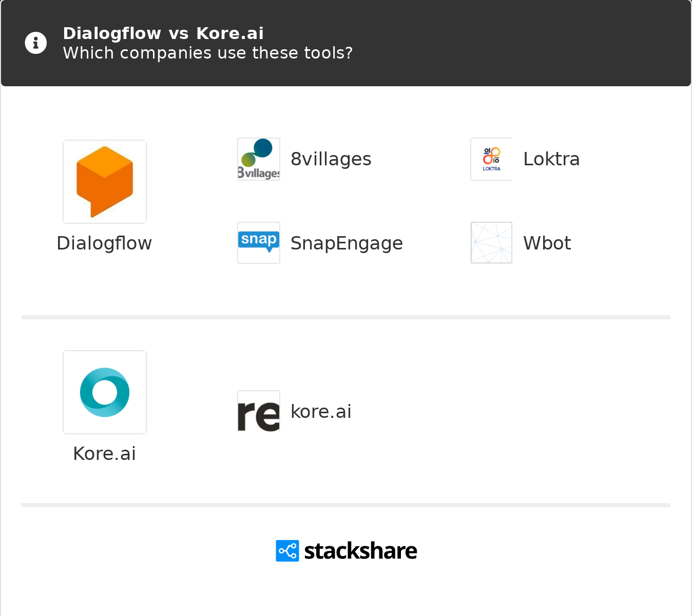Select the Kore.ai teal circle logo
Viewport: 692px width, 616px height.
[104, 392]
